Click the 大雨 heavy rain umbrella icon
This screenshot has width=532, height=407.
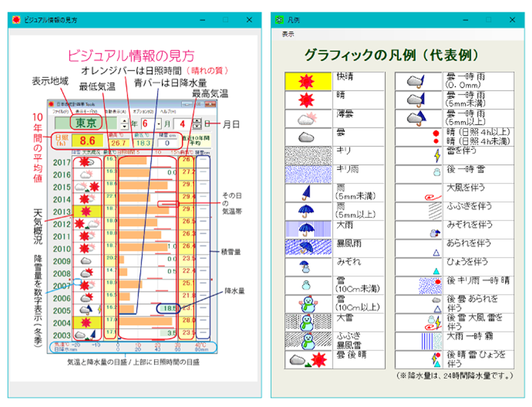click(x=308, y=229)
